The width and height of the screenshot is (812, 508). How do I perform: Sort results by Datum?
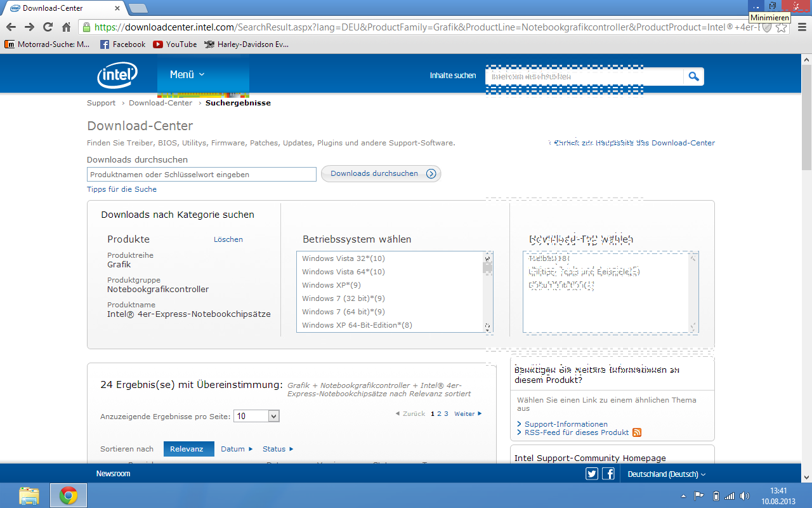pyautogui.click(x=237, y=449)
